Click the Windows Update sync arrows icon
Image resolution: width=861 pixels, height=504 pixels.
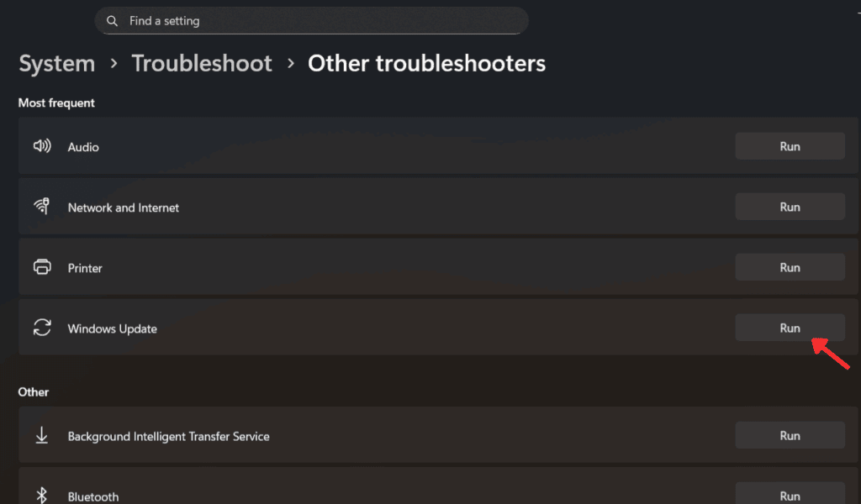click(41, 328)
